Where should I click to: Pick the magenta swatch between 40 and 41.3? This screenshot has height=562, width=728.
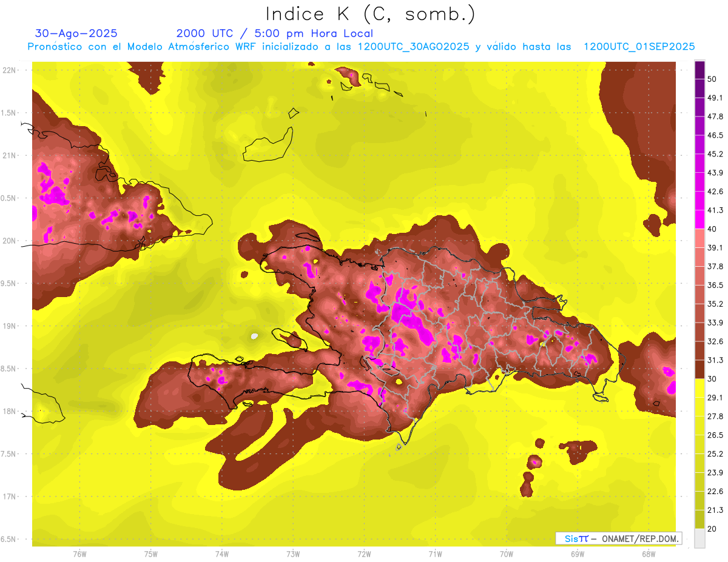[699, 219]
